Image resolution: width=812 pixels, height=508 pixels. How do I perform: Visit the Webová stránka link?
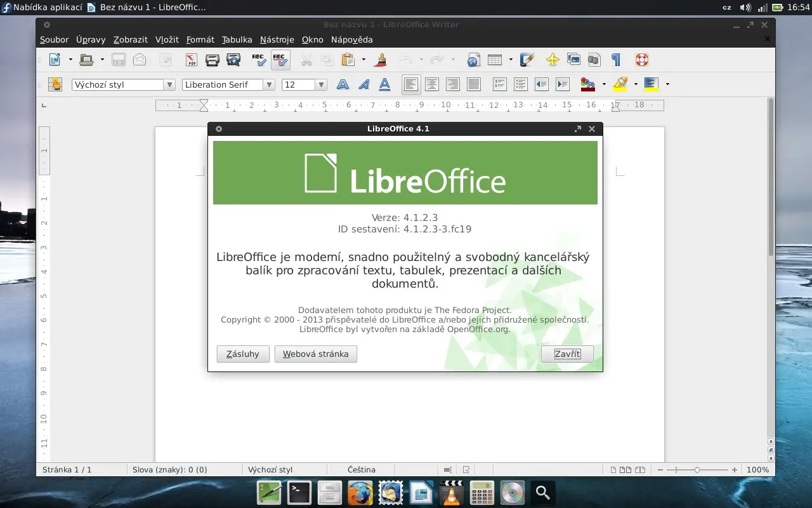[315, 354]
